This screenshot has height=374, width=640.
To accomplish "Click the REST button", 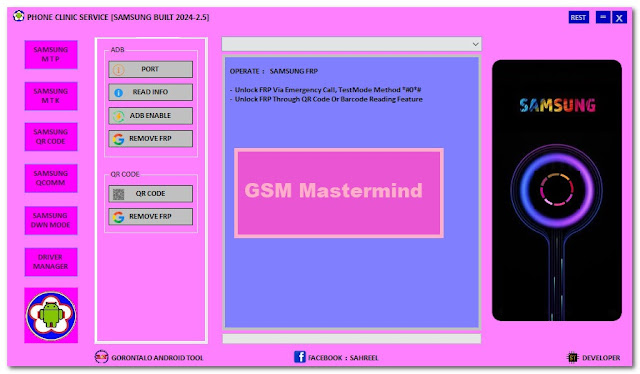I will (578, 18).
